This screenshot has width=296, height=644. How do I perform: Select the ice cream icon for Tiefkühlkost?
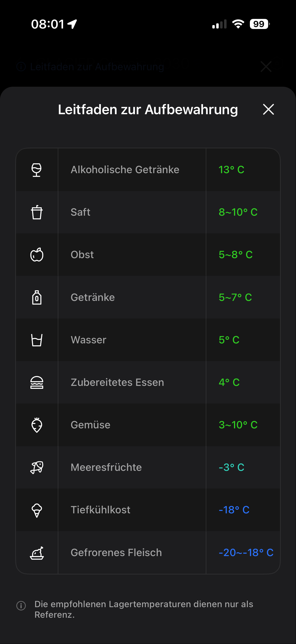(x=37, y=510)
